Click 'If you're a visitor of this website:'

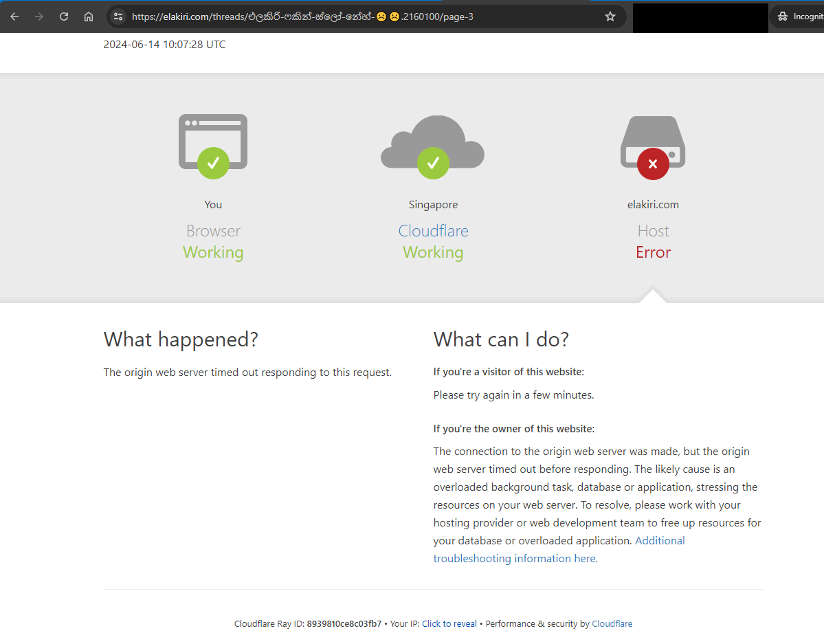click(509, 372)
